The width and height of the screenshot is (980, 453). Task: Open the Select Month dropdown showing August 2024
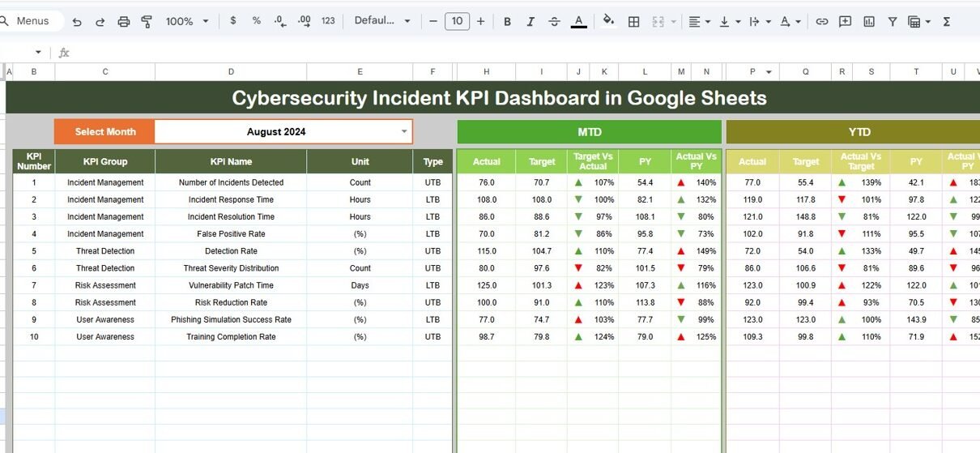pyautogui.click(x=404, y=131)
